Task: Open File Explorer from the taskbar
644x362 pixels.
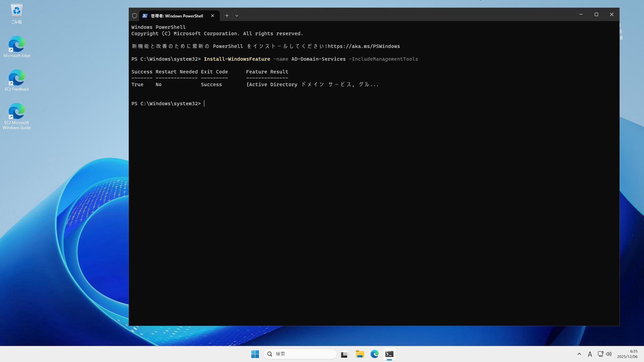Action: tap(360, 354)
